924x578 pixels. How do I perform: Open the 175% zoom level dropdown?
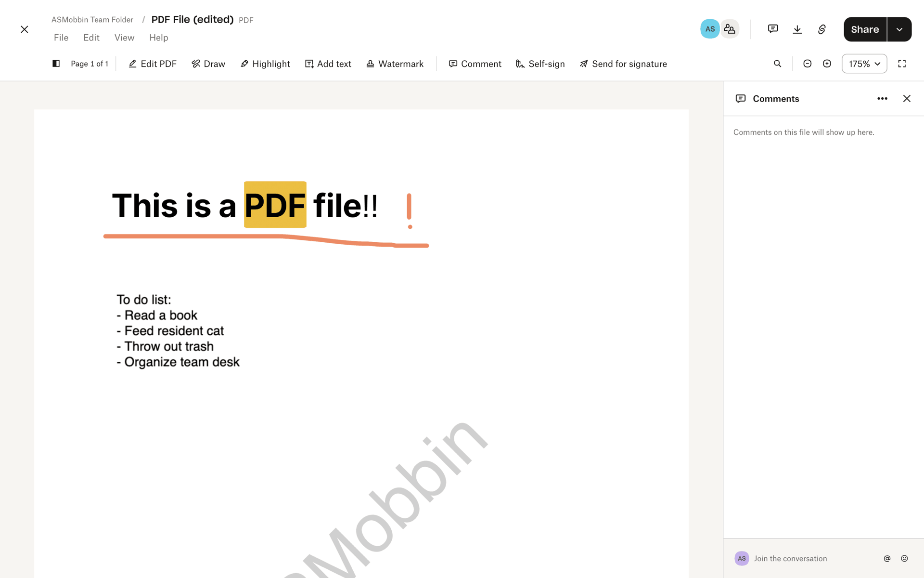click(864, 64)
